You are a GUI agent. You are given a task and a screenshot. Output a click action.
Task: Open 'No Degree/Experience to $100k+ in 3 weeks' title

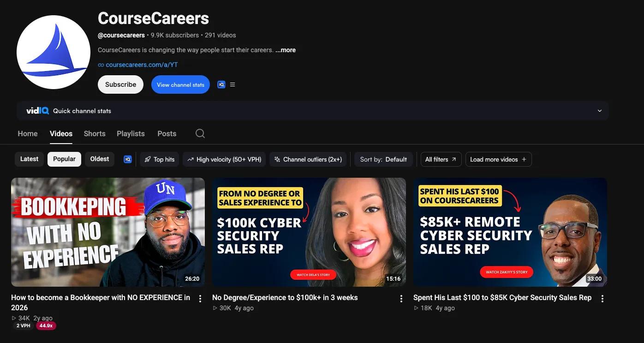285,298
